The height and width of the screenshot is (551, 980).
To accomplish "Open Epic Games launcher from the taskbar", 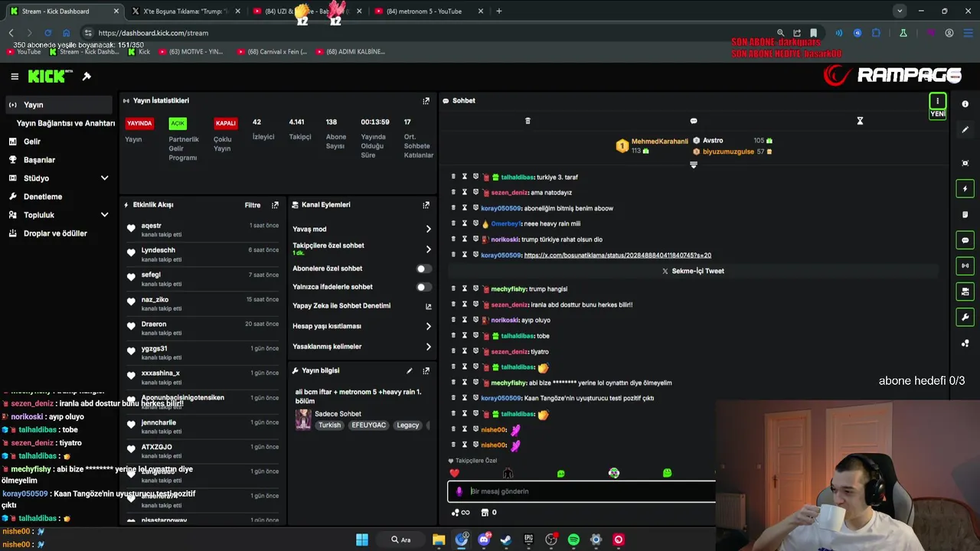I will click(x=528, y=540).
